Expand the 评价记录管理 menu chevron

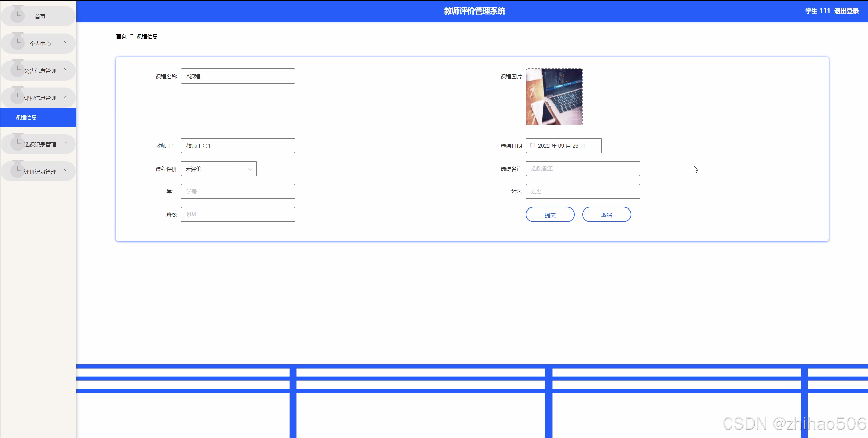tap(66, 170)
